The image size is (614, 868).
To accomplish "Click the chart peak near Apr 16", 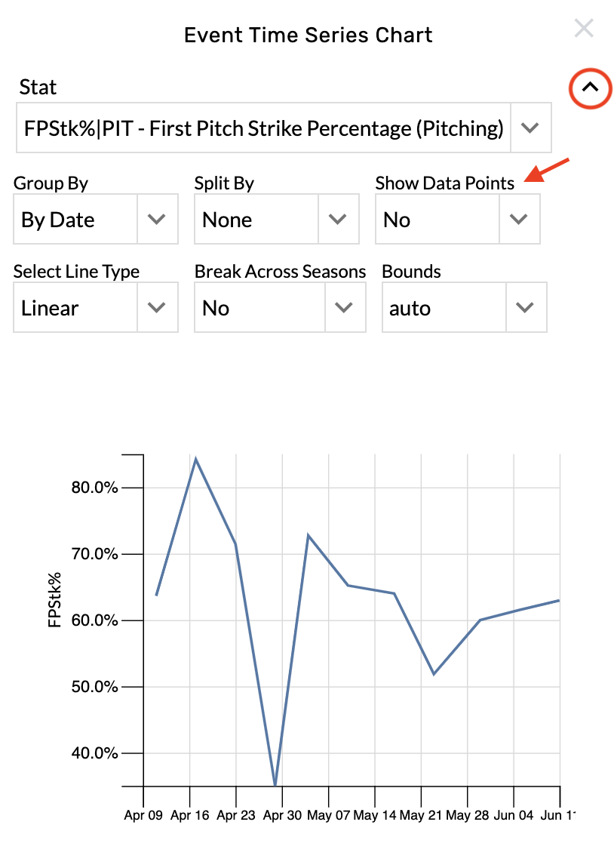I will tap(195, 459).
